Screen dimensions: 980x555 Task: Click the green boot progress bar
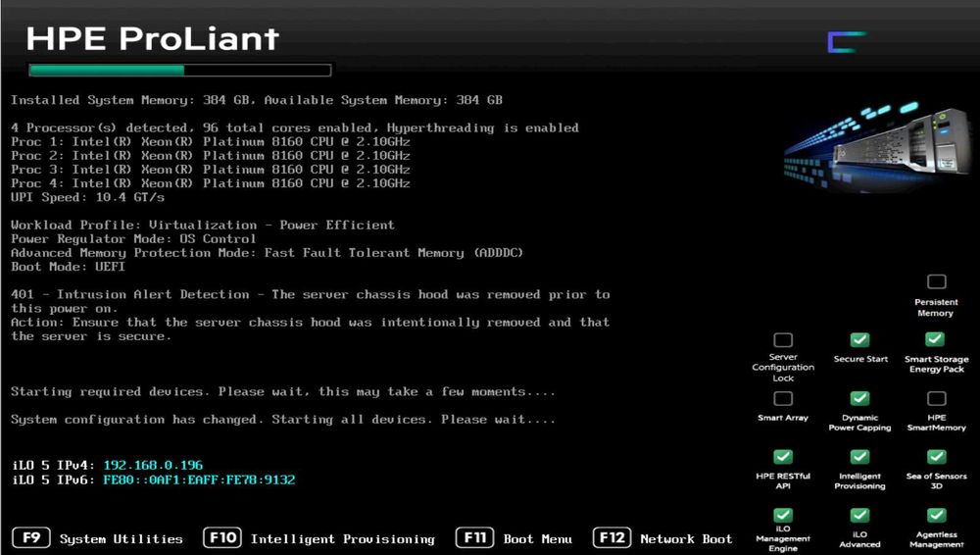click(x=180, y=70)
